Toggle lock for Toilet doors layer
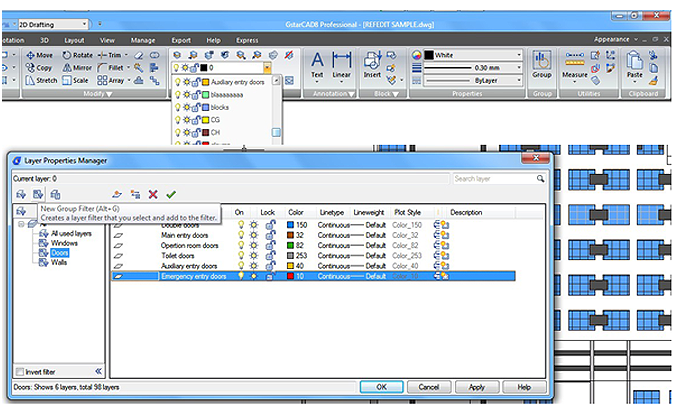 click(270, 255)
